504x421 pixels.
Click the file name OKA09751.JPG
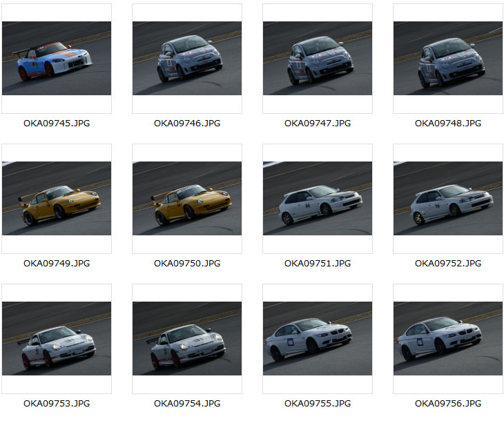pyautogui.click(x=318, y=264)
